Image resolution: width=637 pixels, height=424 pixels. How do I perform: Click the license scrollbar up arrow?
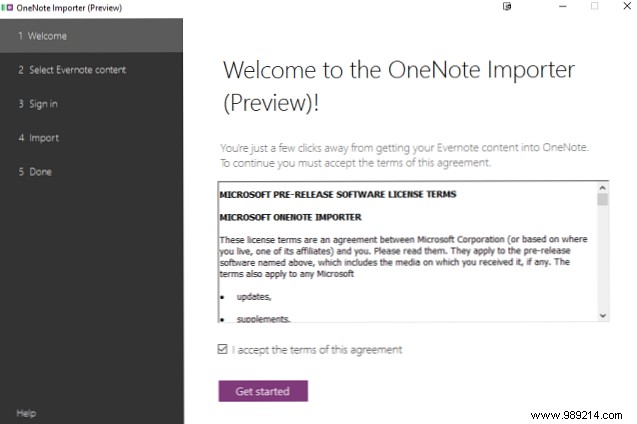point(602,188)
